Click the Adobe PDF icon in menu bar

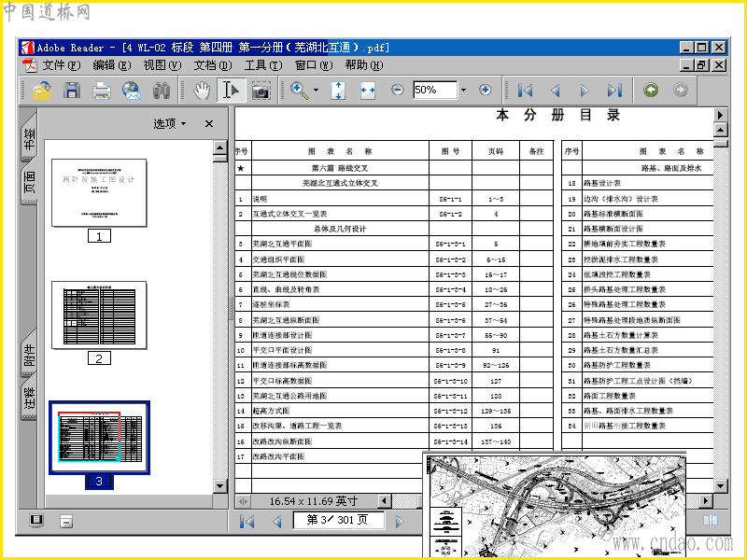[x=30, y=65]
